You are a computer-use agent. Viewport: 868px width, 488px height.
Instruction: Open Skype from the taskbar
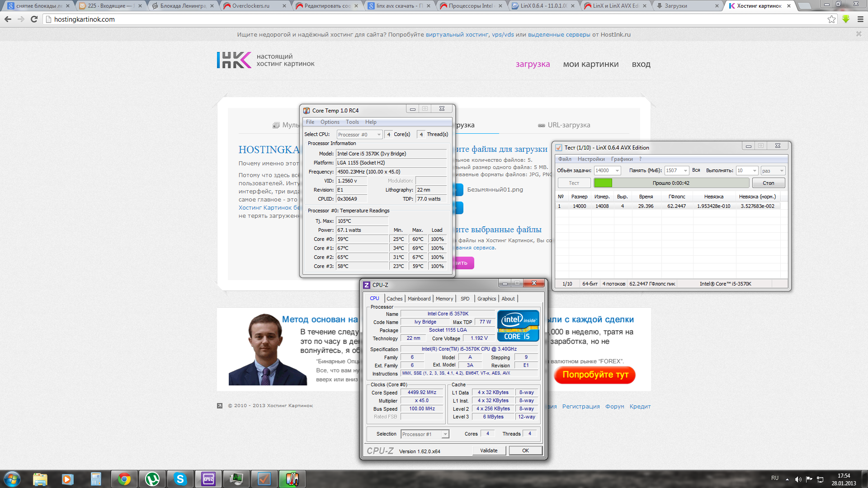point(180,479)
